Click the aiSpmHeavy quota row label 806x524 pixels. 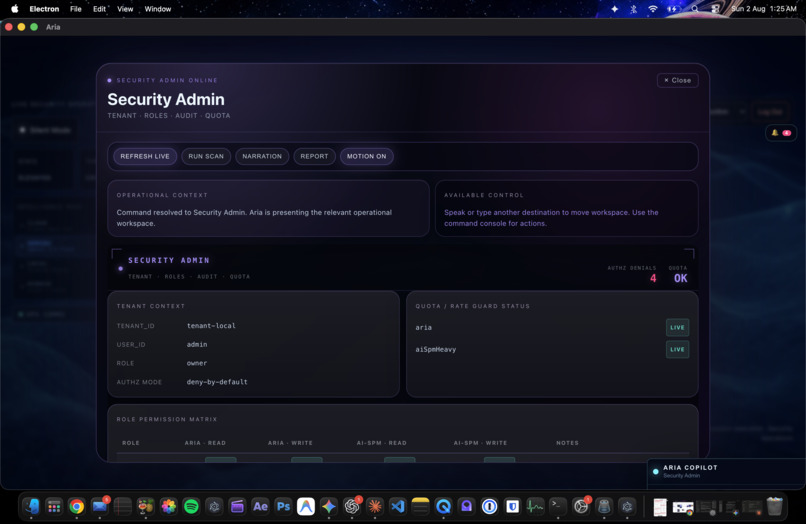[436, 350]
